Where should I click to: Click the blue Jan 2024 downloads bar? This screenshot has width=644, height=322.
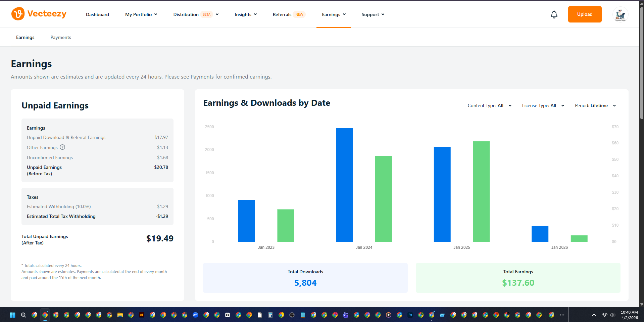click(x=344, y=185)
